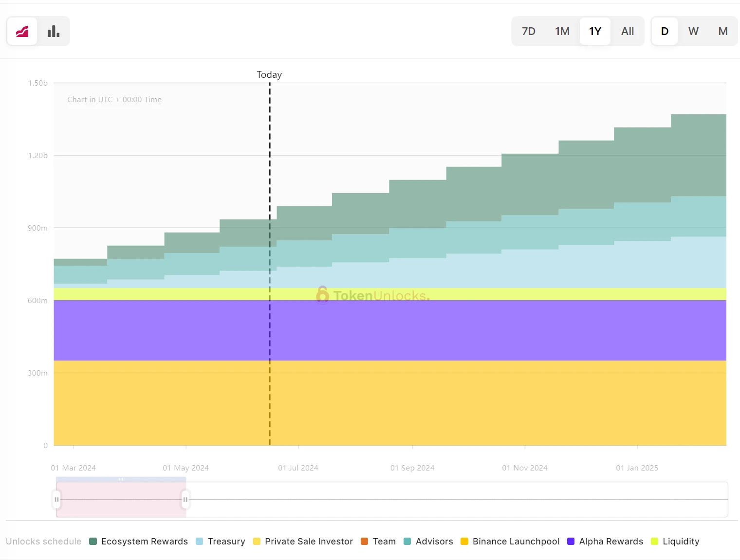The image size is (740, 560).
Task: Select the 1M time range
Action: pos(562,32)
